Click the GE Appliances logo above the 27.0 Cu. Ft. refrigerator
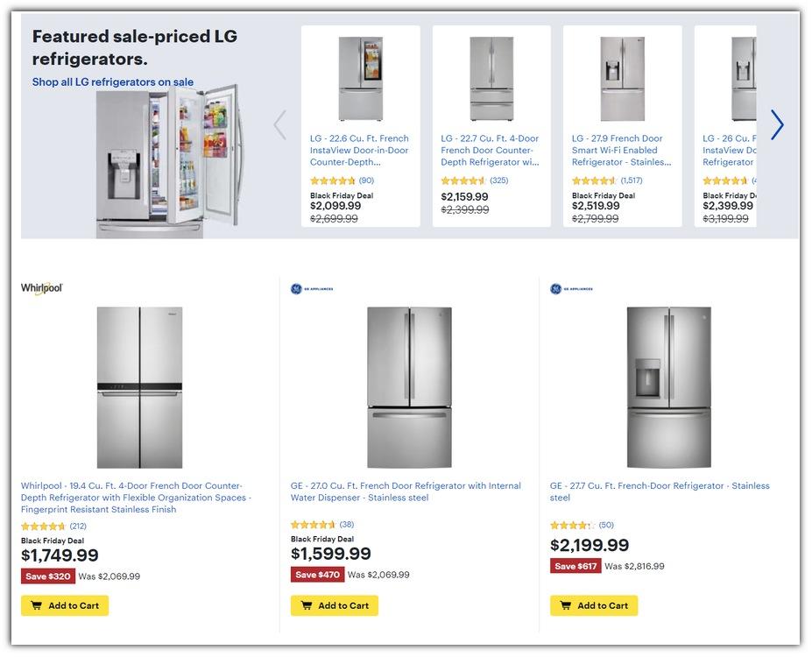 coord(312,288)
